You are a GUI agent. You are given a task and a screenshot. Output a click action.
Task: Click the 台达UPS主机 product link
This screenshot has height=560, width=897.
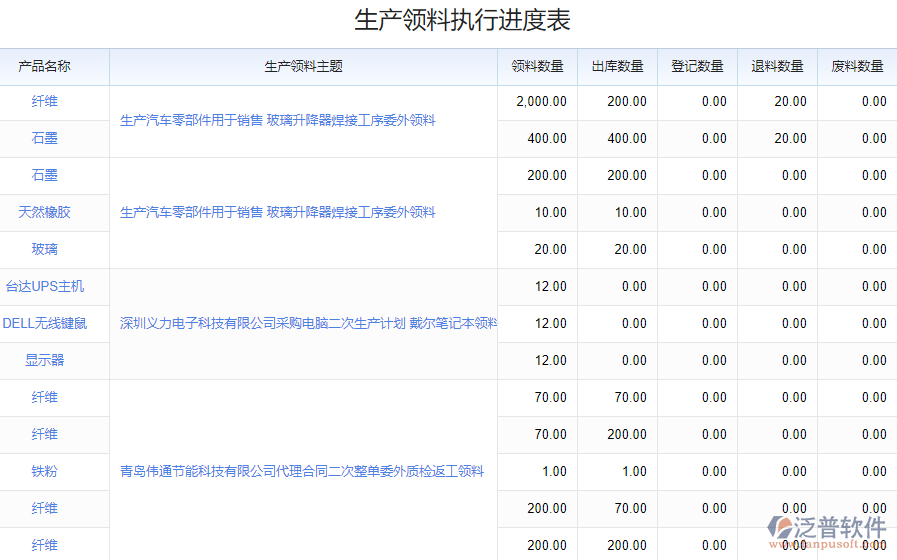45,286
